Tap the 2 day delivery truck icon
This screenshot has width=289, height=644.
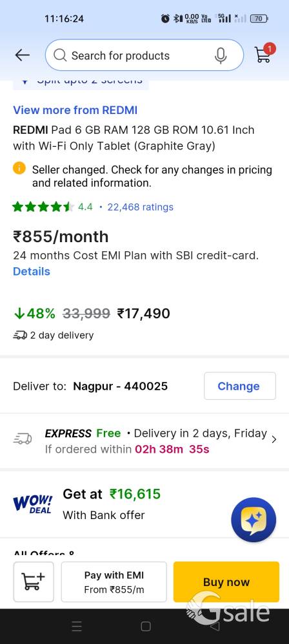pyautogui.click(x=20, y=335)
